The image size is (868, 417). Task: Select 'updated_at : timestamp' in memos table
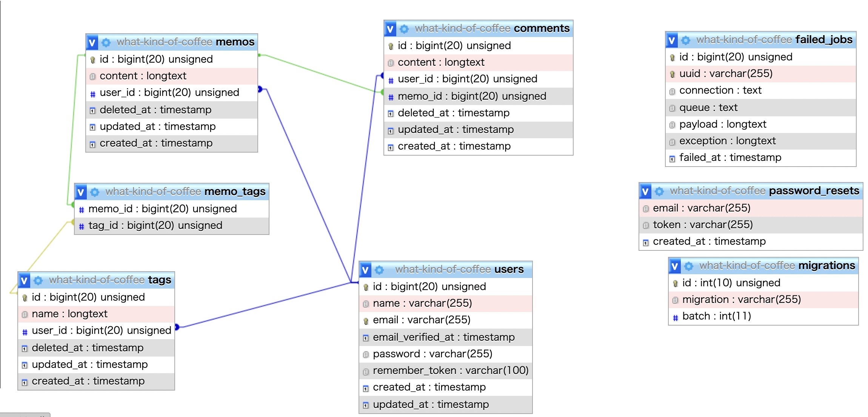point(172,127)
